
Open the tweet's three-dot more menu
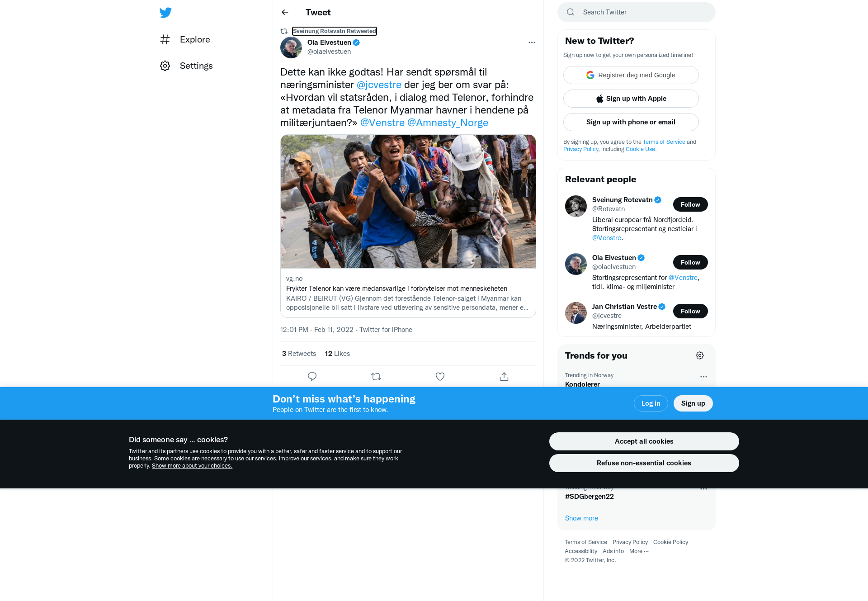(x=532, y=43)
